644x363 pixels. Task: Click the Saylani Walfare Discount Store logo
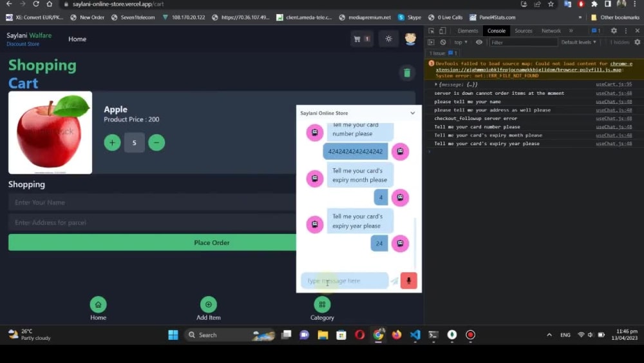click(x=29, y=39)
